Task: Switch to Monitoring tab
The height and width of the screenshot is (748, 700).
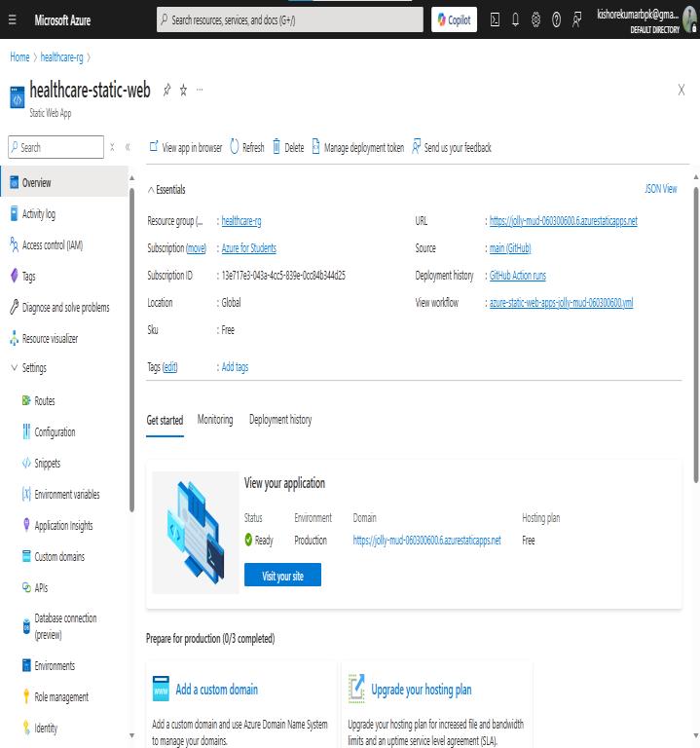Action: tap(215, 420)
